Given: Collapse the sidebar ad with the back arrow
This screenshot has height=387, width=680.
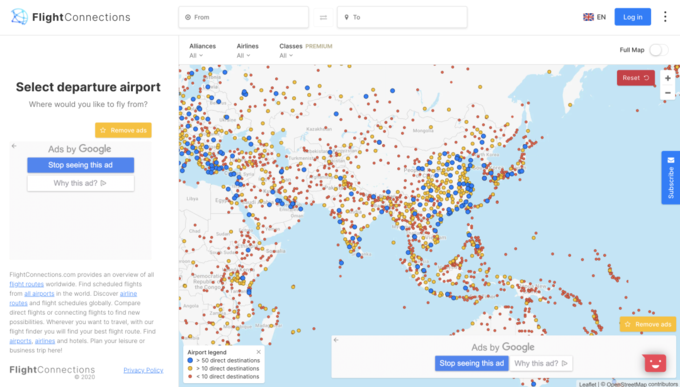Looking at the screenshot, I should point(14,146).
